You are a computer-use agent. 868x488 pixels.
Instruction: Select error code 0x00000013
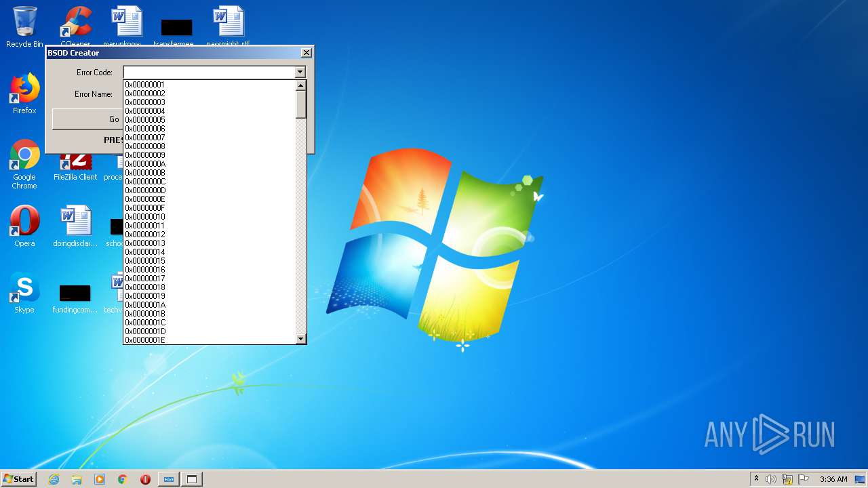tap(210, 243)
